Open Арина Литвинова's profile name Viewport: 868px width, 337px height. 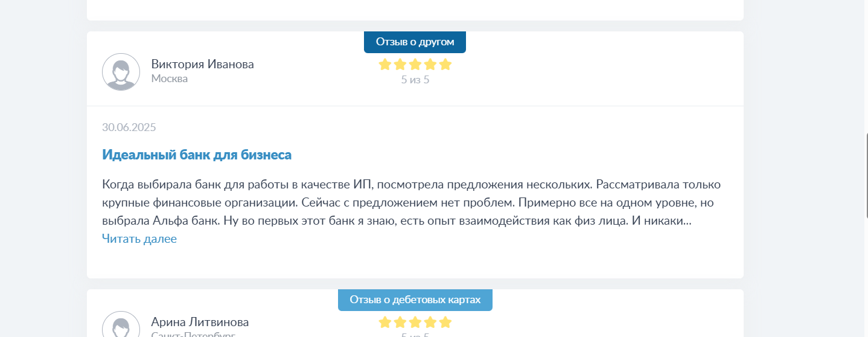tap(200, 322)
